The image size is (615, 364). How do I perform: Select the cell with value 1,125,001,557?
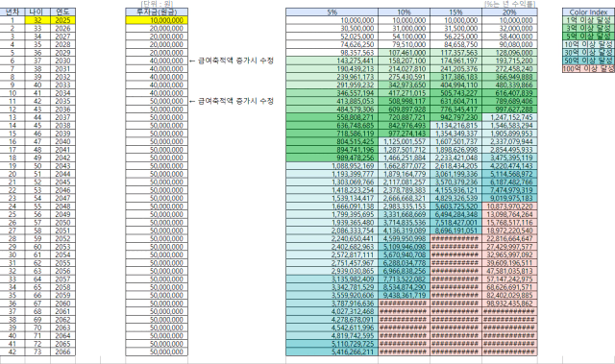tap(404, 141)
